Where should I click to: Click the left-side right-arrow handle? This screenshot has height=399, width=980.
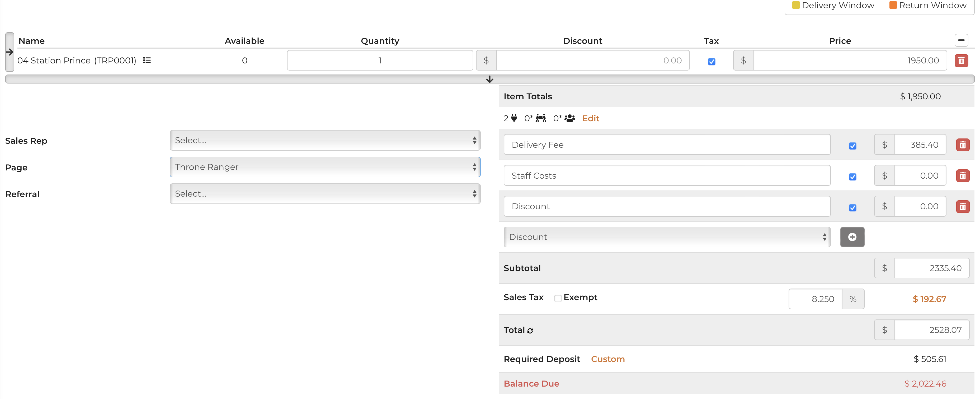pos(10,52)
